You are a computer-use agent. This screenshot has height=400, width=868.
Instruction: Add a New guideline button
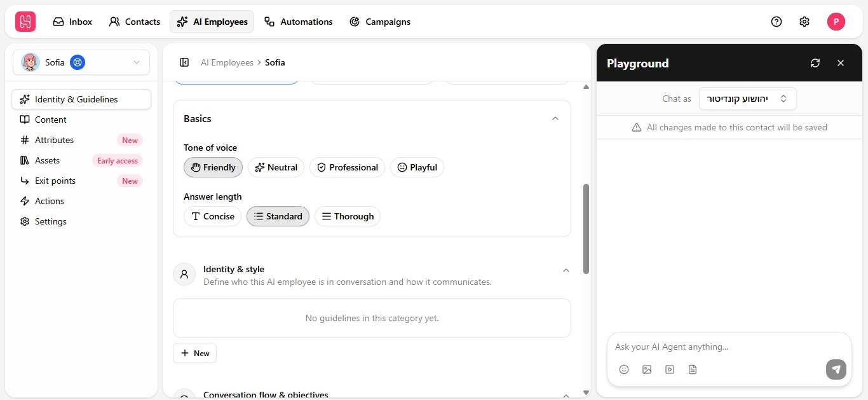pyautogui.click(x=194, y=353)
